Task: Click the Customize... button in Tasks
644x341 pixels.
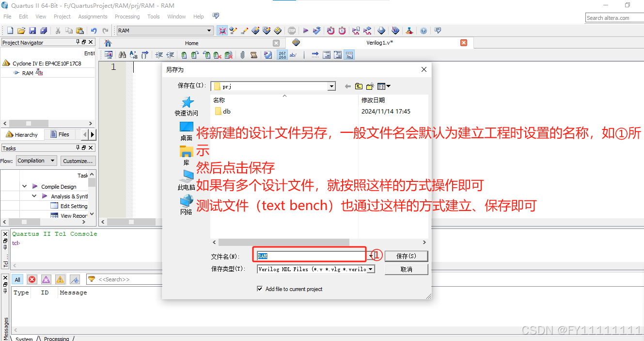Action: tap(78, 161)
